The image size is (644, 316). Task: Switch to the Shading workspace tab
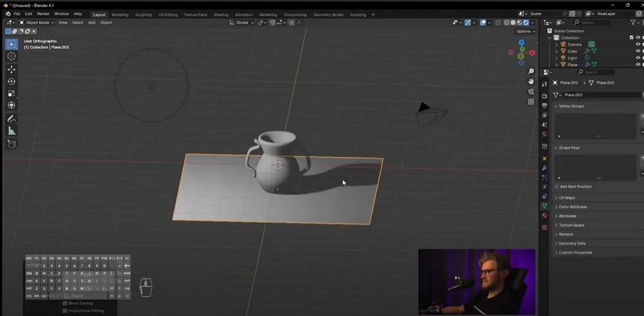(221, 15)
